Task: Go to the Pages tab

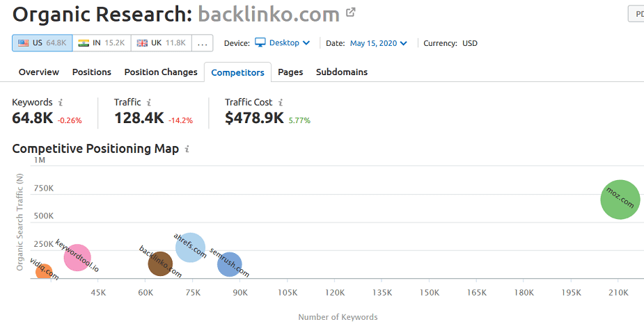Action: pyautogui.click(x=290, y=72)
